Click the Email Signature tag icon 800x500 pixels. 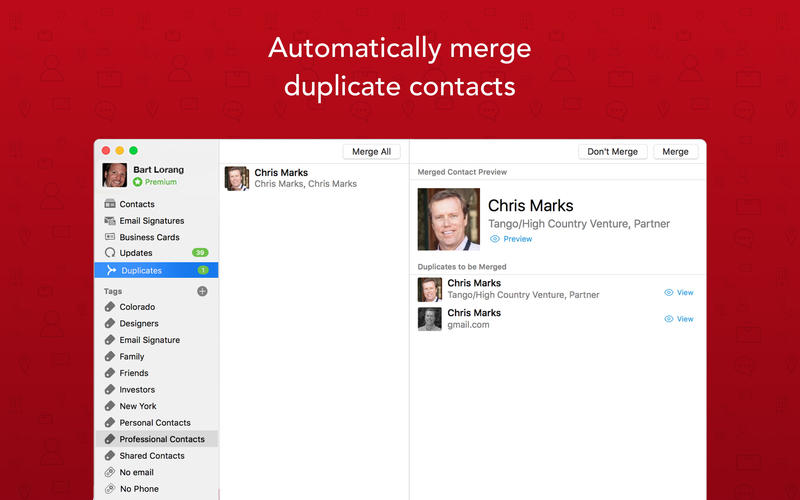coord(110,340)
